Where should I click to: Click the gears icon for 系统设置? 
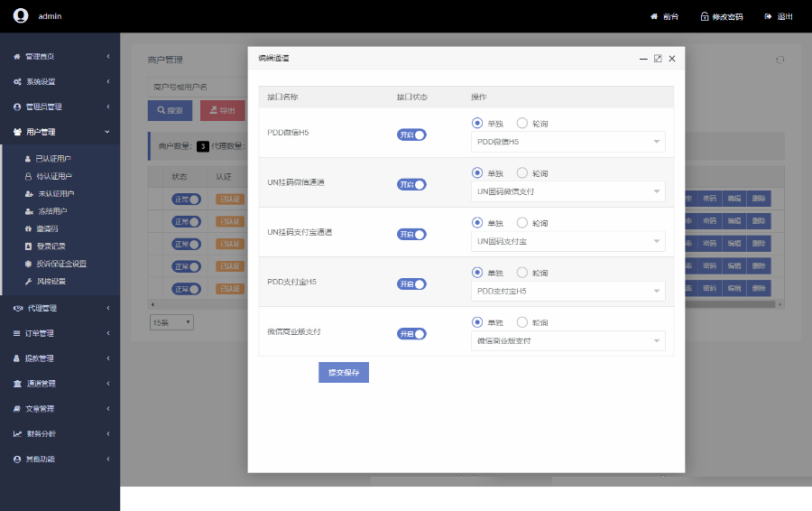17,82
